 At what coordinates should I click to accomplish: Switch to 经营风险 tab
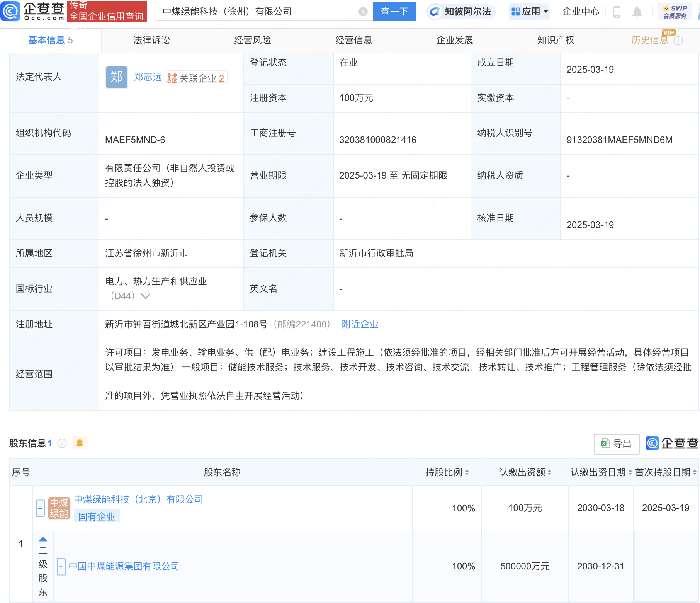point(253,40)
